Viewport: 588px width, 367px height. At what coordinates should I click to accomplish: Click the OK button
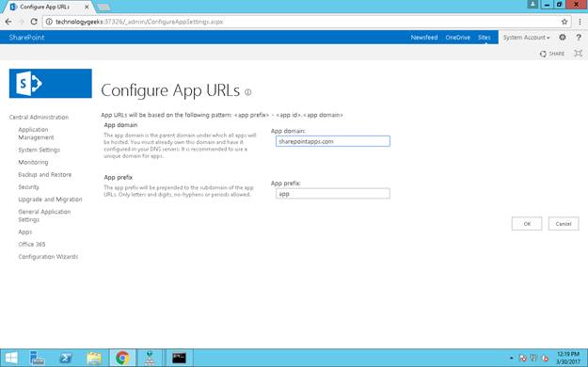(x=527, y=224)
